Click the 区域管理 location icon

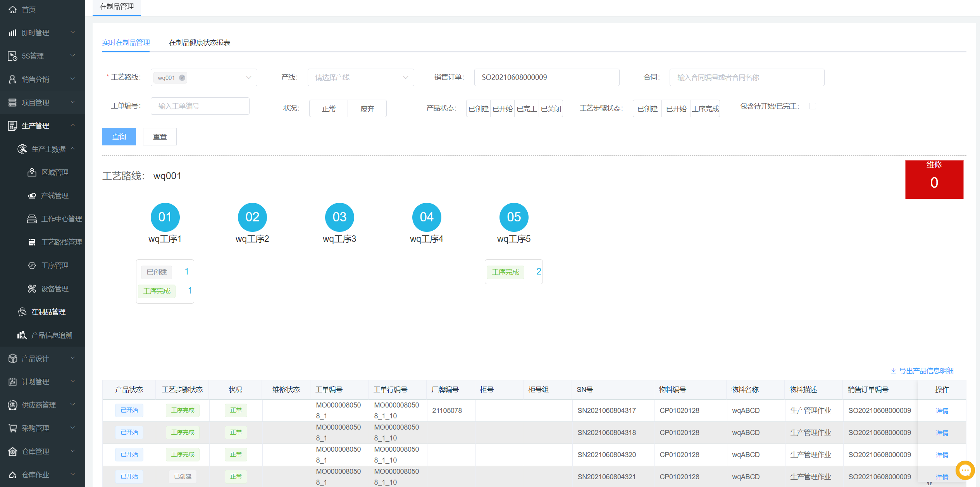tap(32, 172)
